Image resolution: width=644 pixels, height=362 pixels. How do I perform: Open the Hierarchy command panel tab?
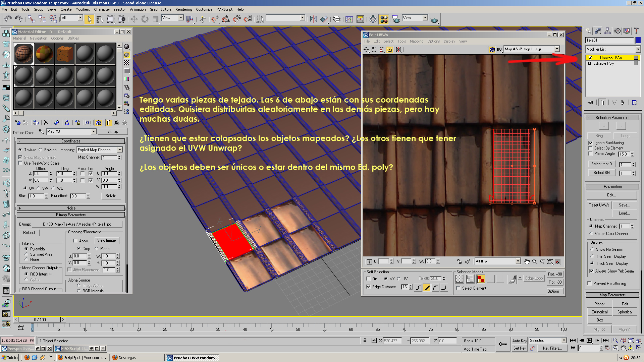[x=607, y=31]
